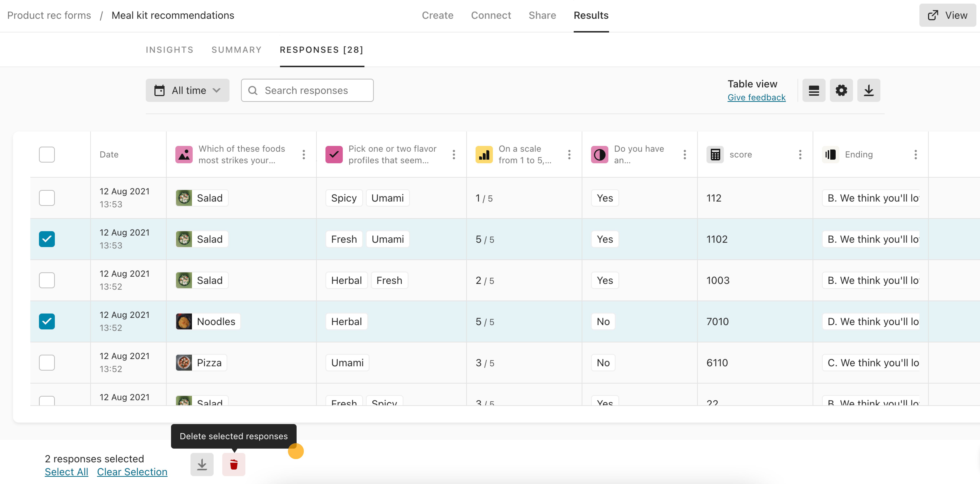Open options menu for 'Which of these foods' column
Screen dimensions: 980x484
pyautogui.click(x=304, y=154)
